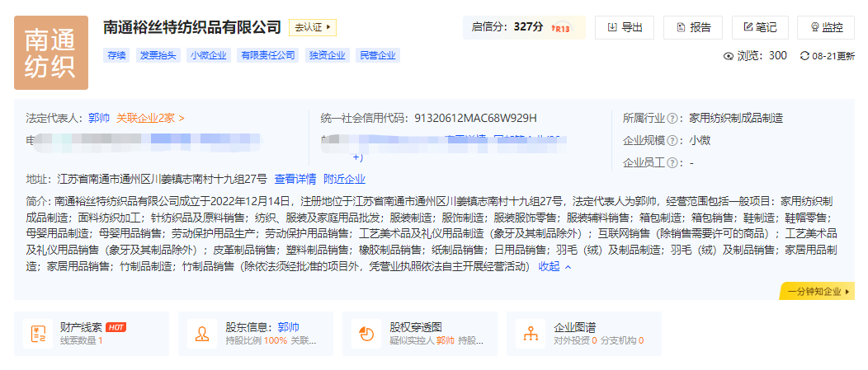Viewport: 868px width, 370px height.
Task: Click the company name 南通裕丝特纺织品有限公司
Action: tap(192, 27)
